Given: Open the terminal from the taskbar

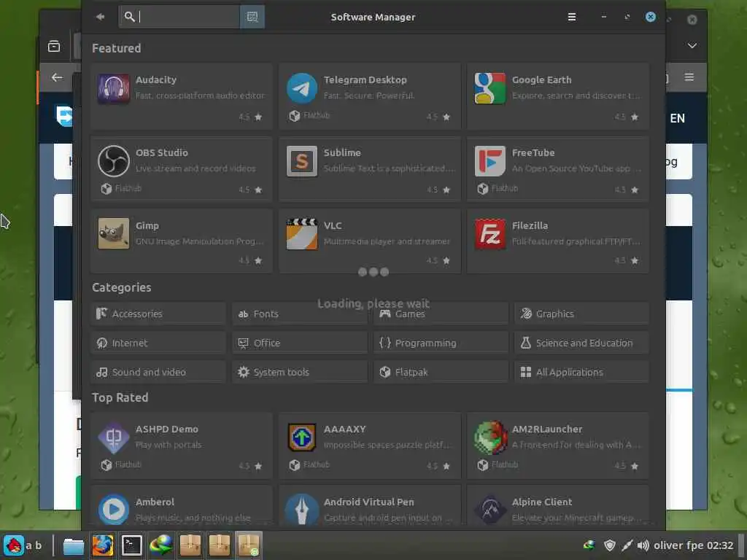Looking at the screenshot, I should 132,545.
